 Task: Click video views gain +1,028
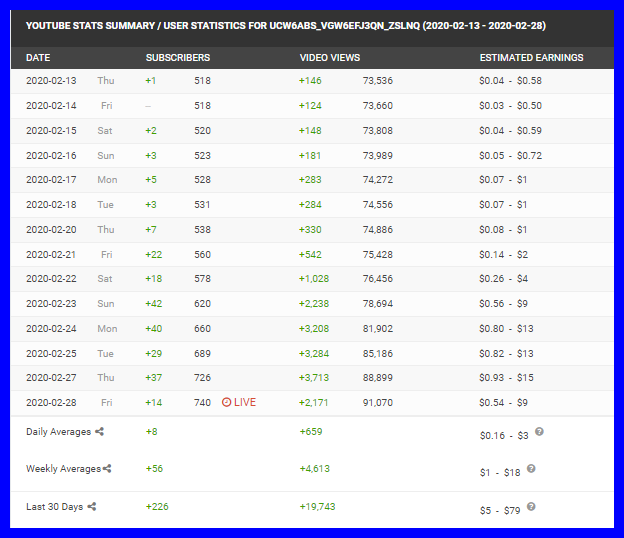point(314,279)
